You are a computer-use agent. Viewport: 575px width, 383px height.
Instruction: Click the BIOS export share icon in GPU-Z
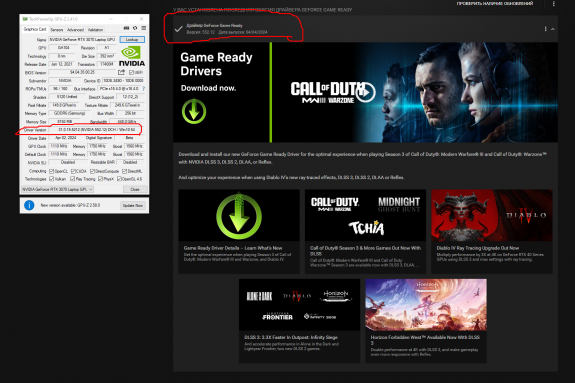pyautogui.click(x=121, y=72)
